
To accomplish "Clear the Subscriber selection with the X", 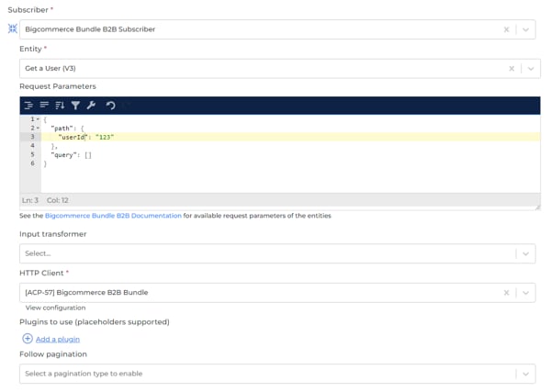I will click(506, 29).
